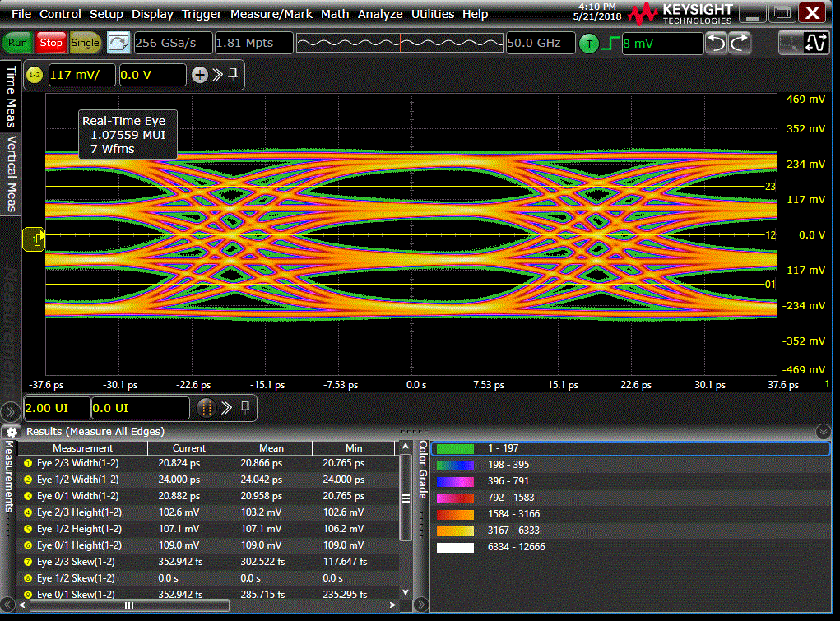Open the Measure/Mark menu
The image size is (840, 621).
pos(271,14)
